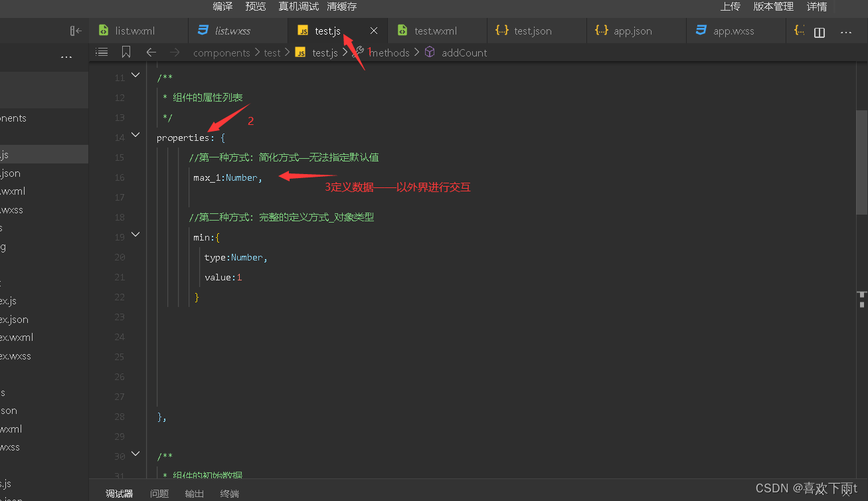Collapse the file explorer sidebar
Viewport: 868px width, 501px height.
(76, 31)
